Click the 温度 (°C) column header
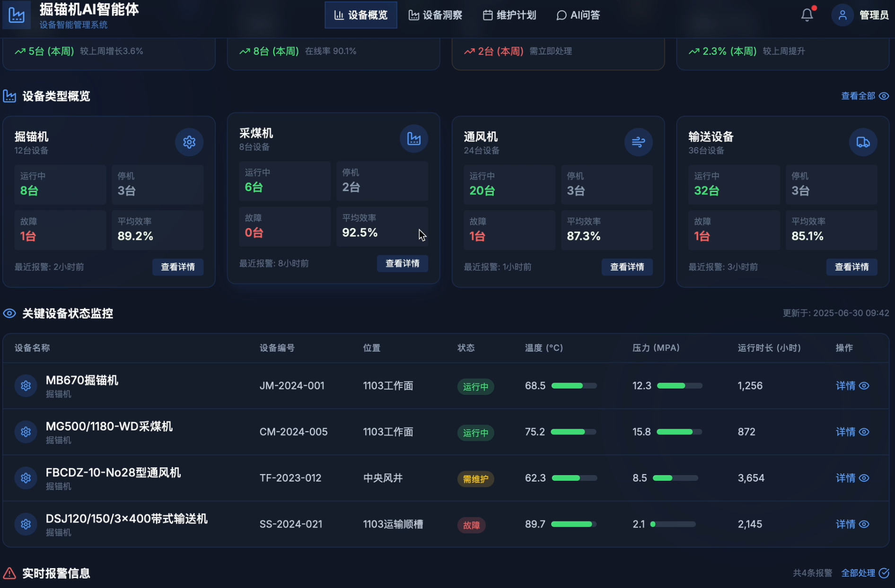Viewport: 895px width, 588px height. point(544,348)
